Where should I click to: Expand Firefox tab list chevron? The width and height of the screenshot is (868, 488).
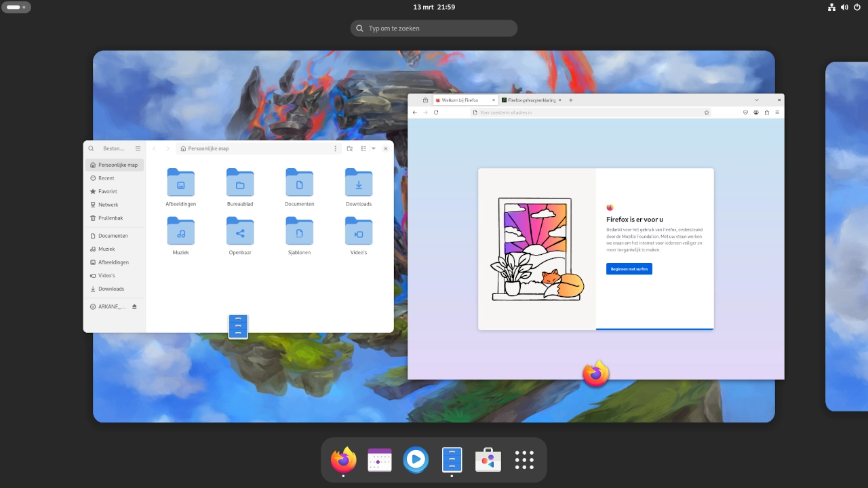pyautogui.click(x=757, y=100)
